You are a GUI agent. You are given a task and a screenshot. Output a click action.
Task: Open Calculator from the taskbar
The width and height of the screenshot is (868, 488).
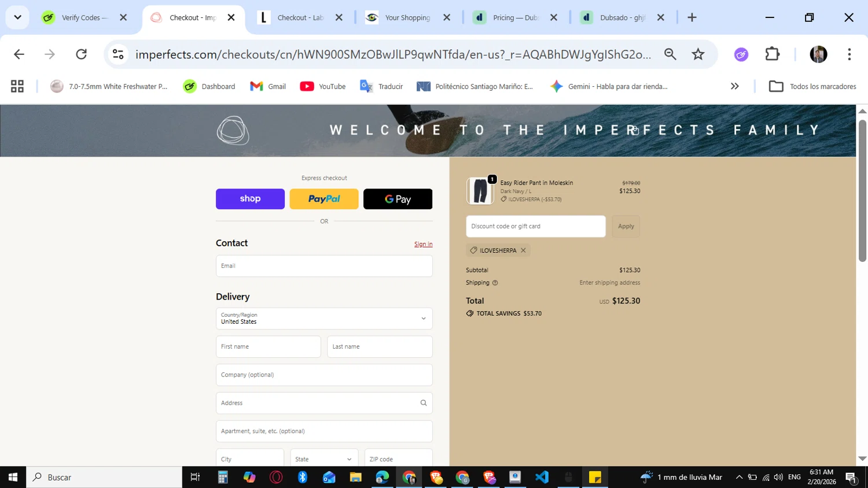click(223, 477)
